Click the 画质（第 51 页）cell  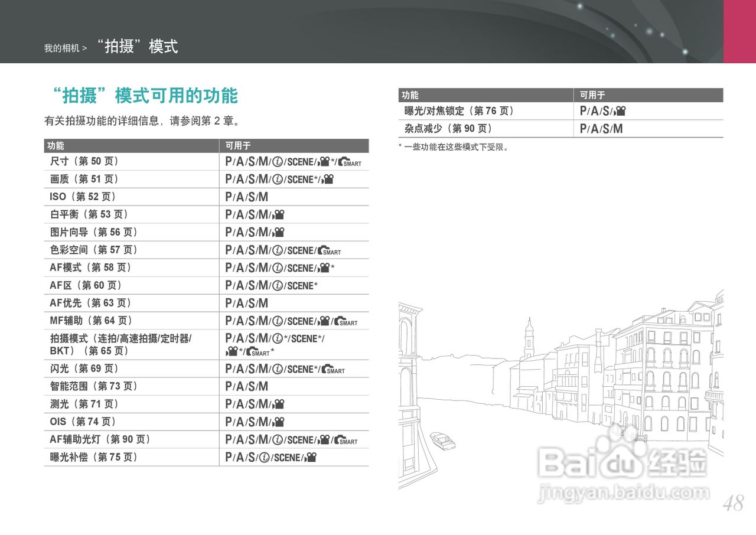(132, 180)
